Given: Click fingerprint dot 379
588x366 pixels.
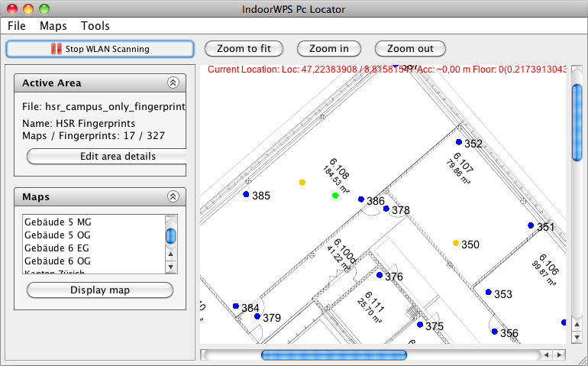Looking at the screenshot, I should coord(257,316).
